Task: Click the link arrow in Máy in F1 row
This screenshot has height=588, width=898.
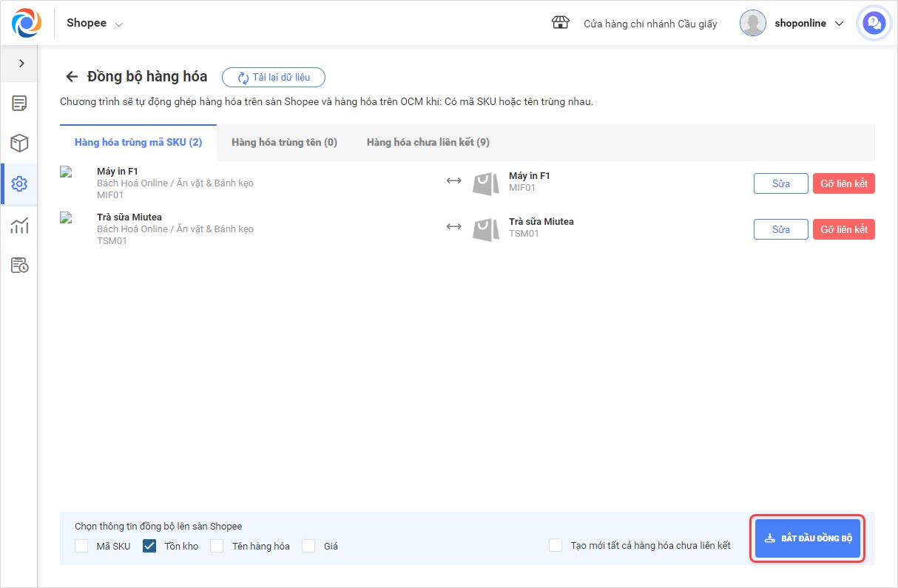Action: (x=454, y=181)
